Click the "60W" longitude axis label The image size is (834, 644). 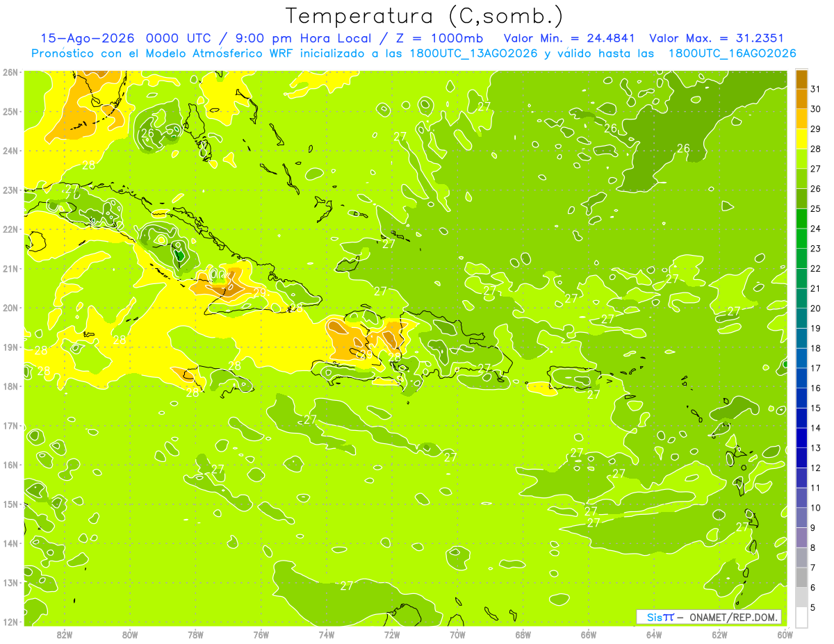[x=785, y=634]
